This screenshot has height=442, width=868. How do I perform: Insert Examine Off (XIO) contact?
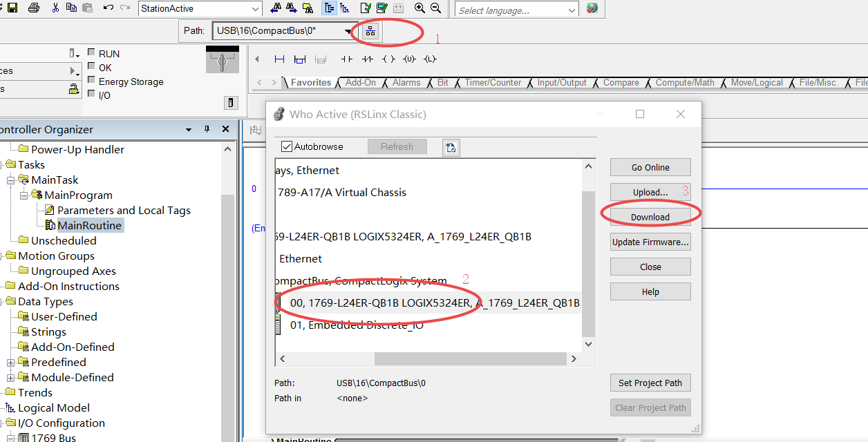pos(368,59)
